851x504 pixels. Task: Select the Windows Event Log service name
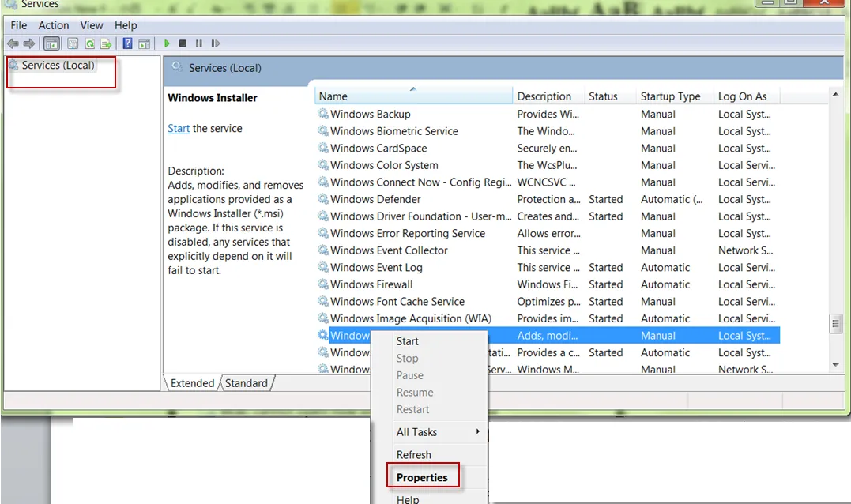tap(376, 268)
